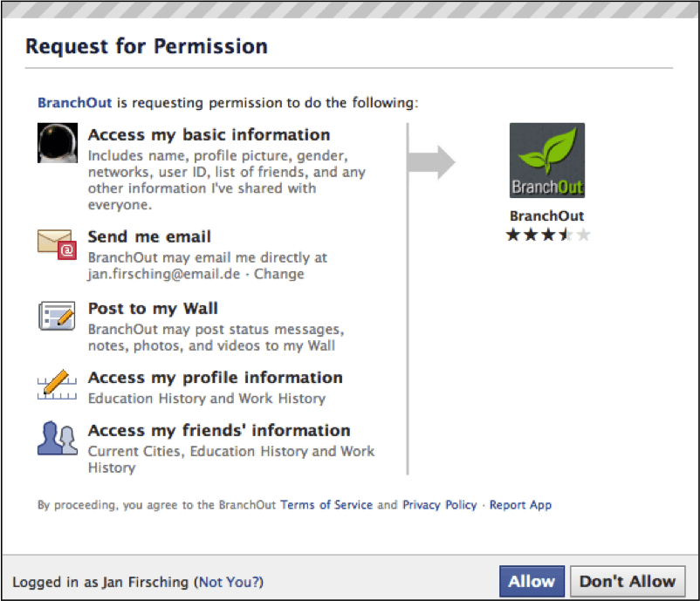Allow the BranchOut permission request

click(x=532, y=581)
